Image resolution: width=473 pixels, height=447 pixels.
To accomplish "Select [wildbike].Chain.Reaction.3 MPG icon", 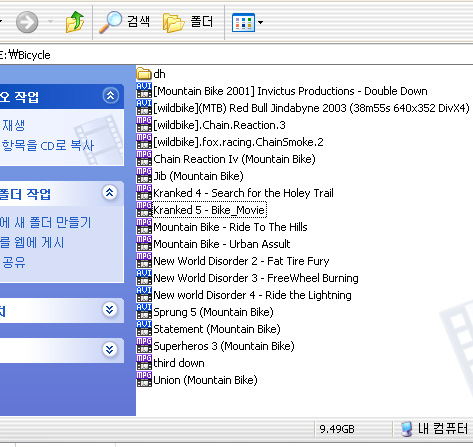I will tap(144, 125).
